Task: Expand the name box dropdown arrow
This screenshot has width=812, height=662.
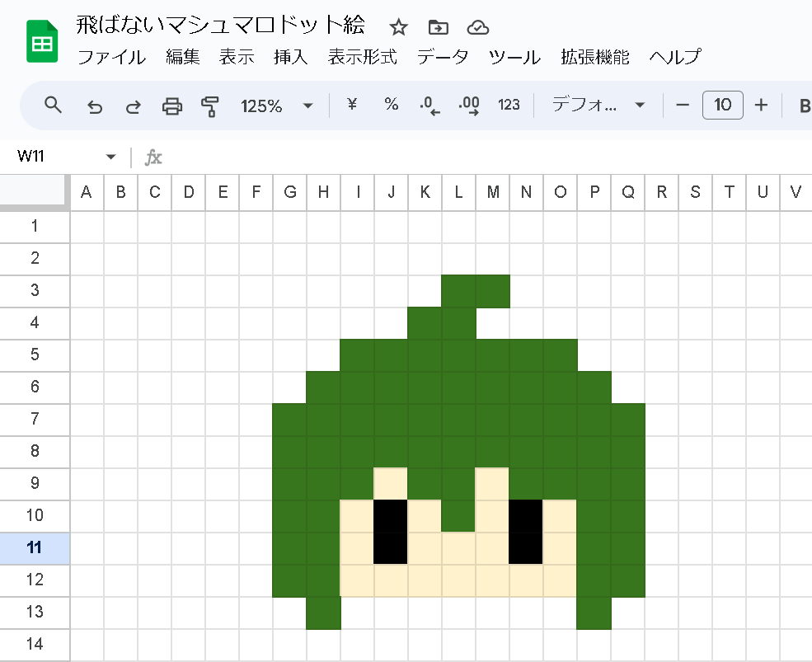Action: click(x=110, y=157)
